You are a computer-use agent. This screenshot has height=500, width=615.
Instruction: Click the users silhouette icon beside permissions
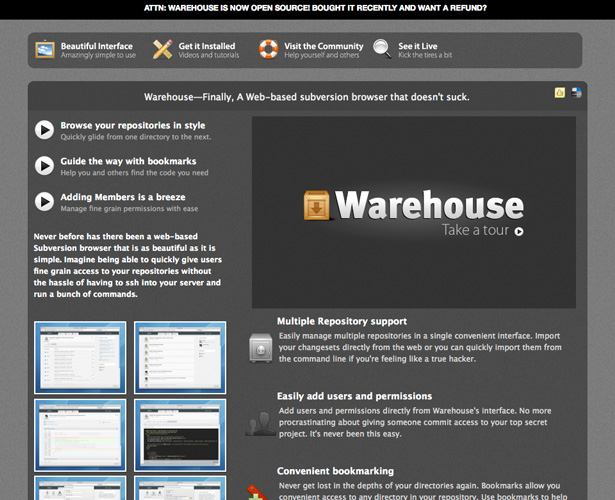click(x=260, y=424)
